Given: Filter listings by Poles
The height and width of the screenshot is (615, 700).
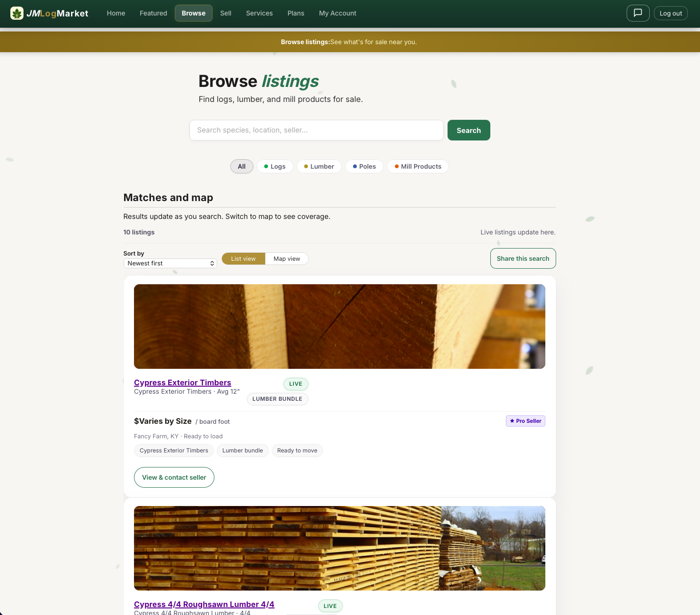Looking at the screenshot, I should coord(364,166).
